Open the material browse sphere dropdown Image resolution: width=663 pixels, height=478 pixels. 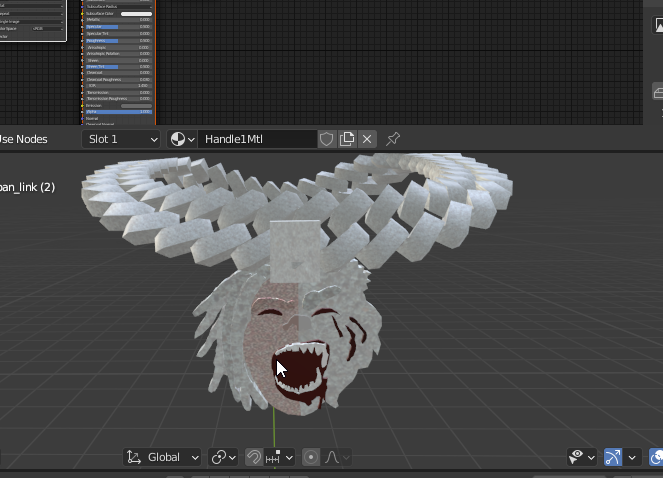[182, 139]
